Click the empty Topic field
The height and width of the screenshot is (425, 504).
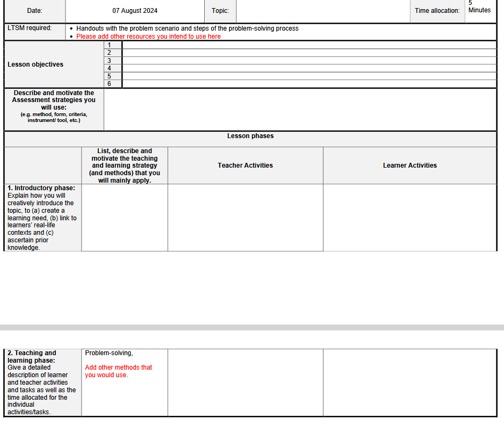click(322, 11)
